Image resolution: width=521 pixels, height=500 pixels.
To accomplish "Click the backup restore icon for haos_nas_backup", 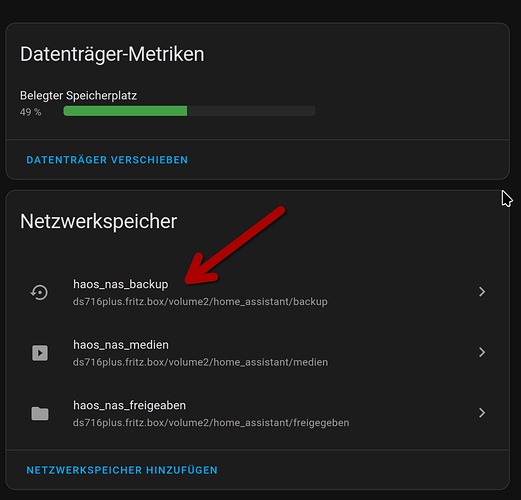I will tap(40, 292).
